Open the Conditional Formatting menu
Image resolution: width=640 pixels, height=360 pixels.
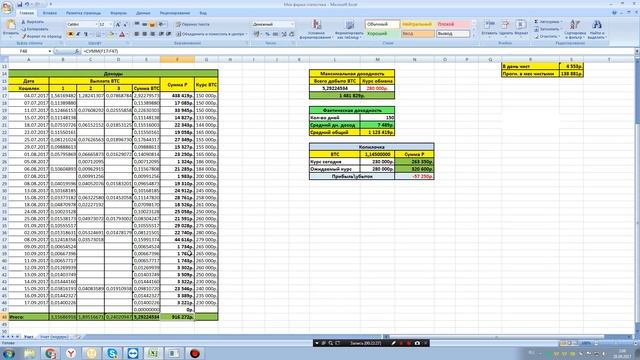(316, 29)
